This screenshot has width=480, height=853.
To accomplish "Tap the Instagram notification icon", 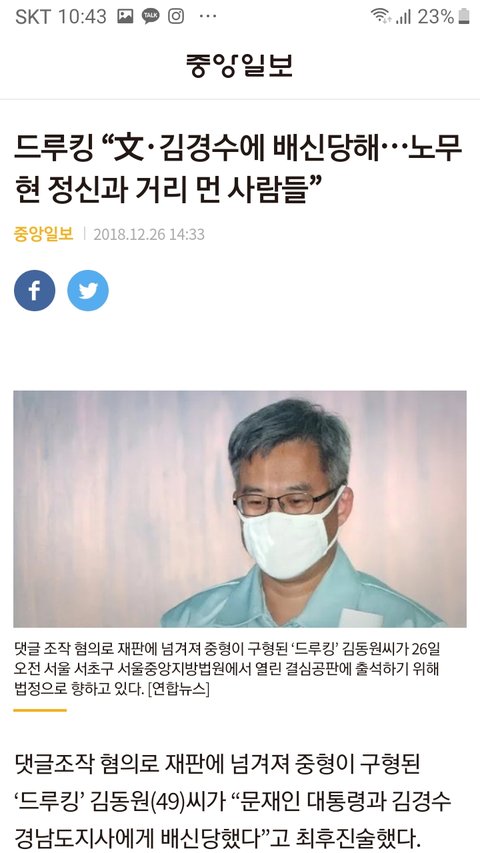I will pyautogui.click(x=176, y=16).
